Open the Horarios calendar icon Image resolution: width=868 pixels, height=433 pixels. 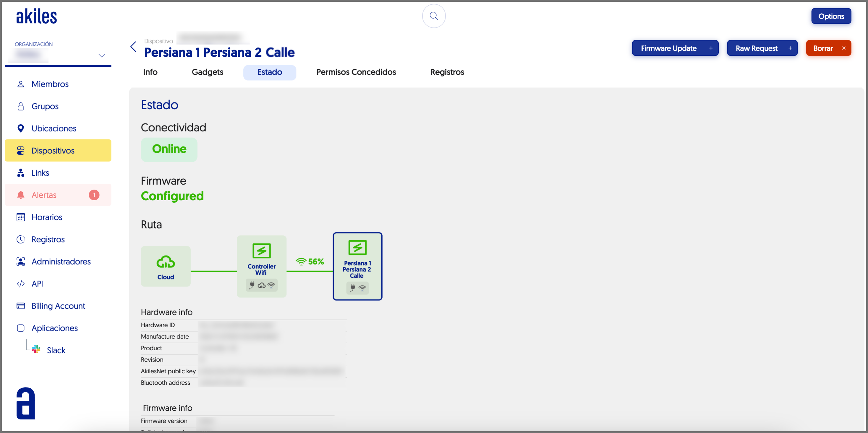coord(21,217)
